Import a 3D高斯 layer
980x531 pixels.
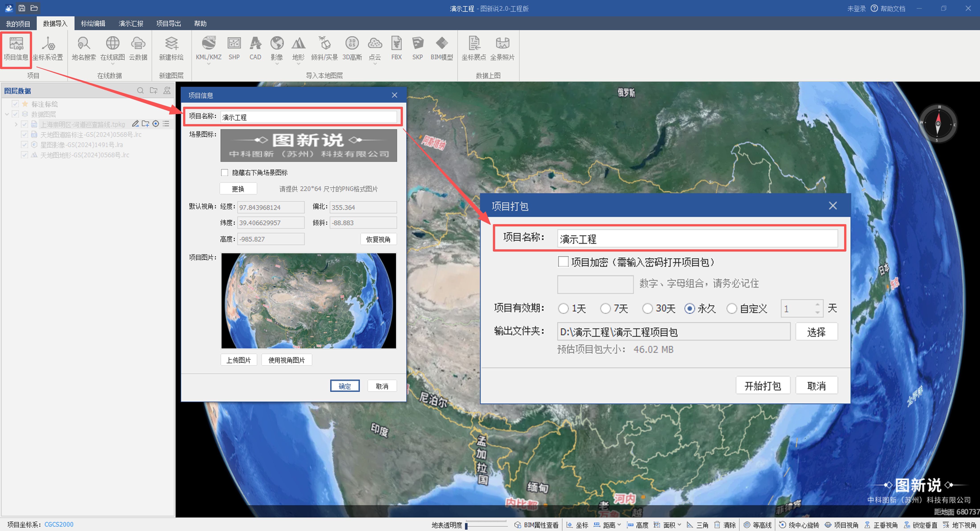[352, 49]
